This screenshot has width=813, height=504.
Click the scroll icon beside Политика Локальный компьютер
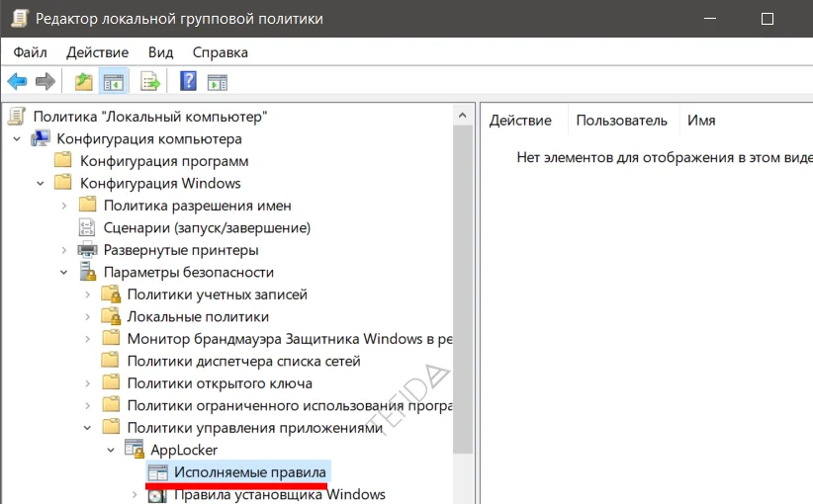tap(17, 117)
